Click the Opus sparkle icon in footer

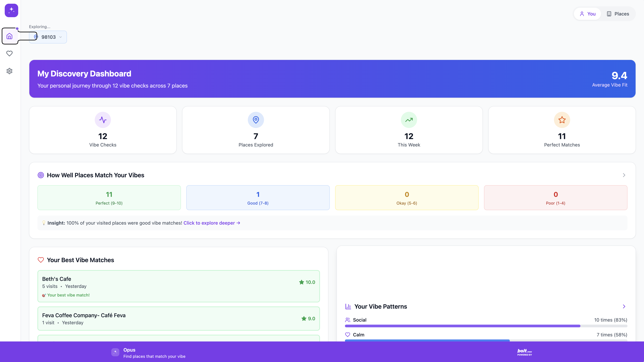coord(115,352)
